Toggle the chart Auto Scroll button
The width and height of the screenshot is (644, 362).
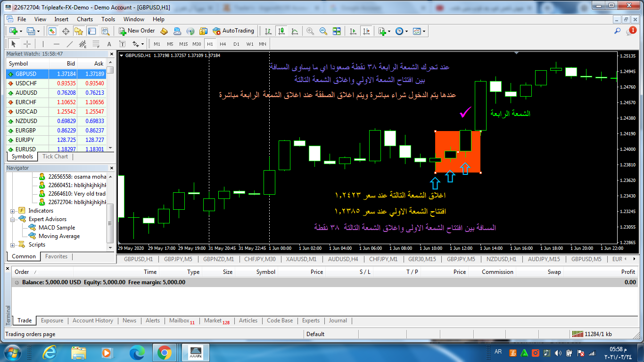(x=353, y=31)
